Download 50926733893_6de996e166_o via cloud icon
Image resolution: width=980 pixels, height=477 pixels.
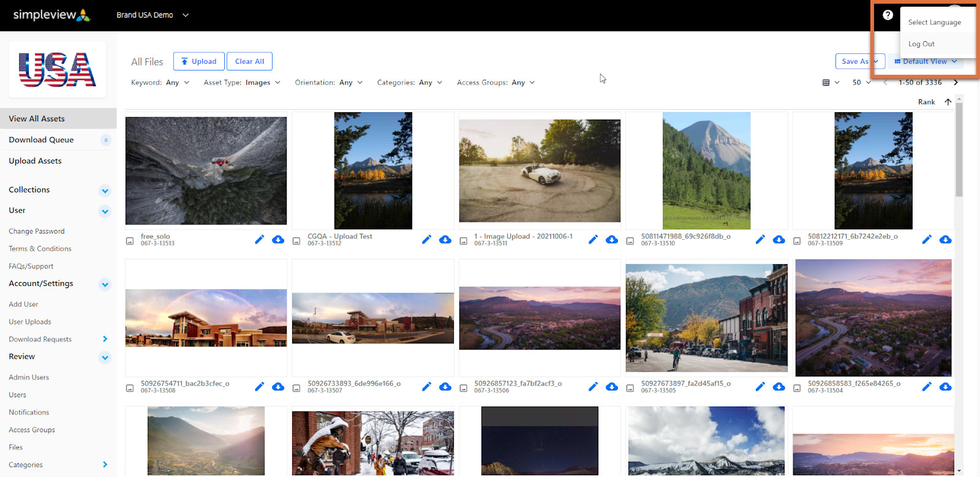(x=445, y=387)
